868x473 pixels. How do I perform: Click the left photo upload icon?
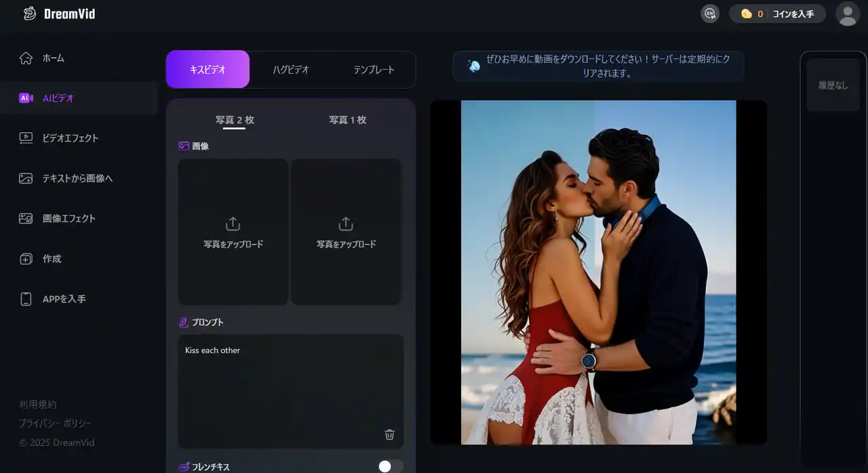coord(233,224)
